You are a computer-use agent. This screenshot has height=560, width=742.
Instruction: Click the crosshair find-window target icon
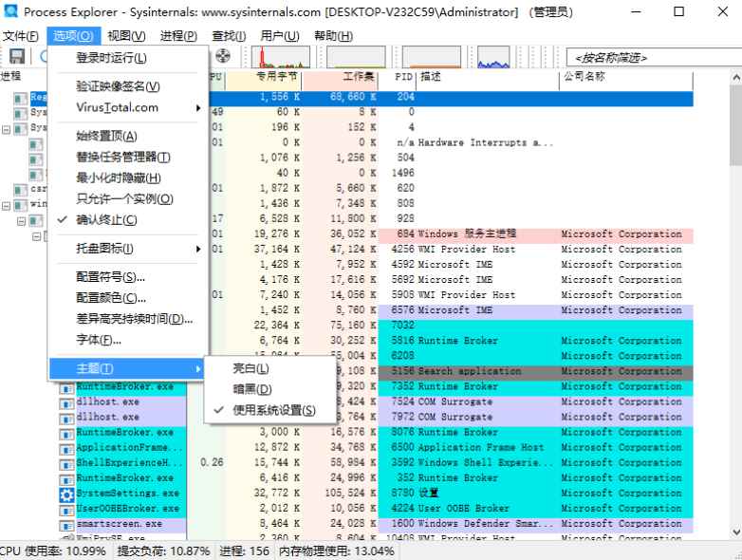click(223, 56)
